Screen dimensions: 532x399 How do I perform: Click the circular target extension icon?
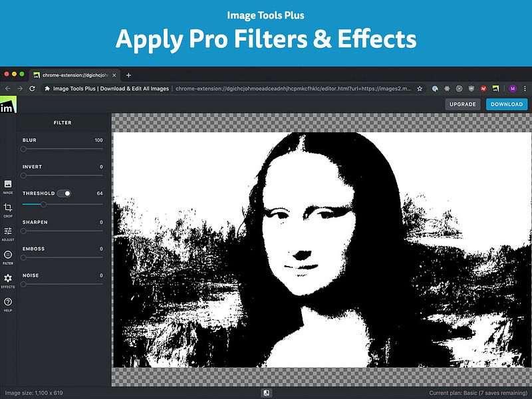coord(459,88)
